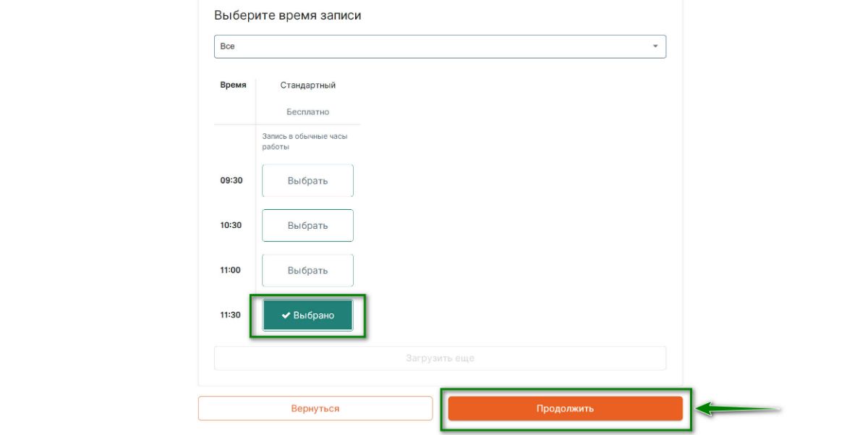This screenshot has width=868, height=435.
Task: Click the "Выберите время записи" heading
Action: 287,15
